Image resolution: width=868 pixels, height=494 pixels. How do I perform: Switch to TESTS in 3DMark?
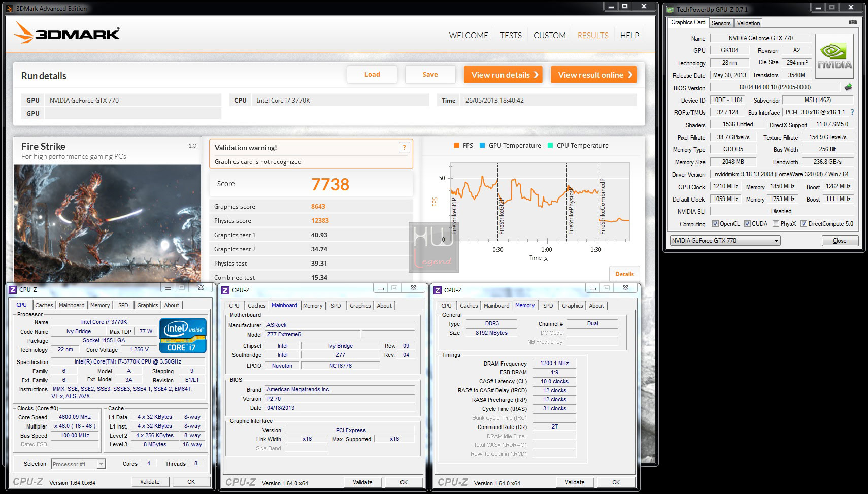tap(511, 35)
